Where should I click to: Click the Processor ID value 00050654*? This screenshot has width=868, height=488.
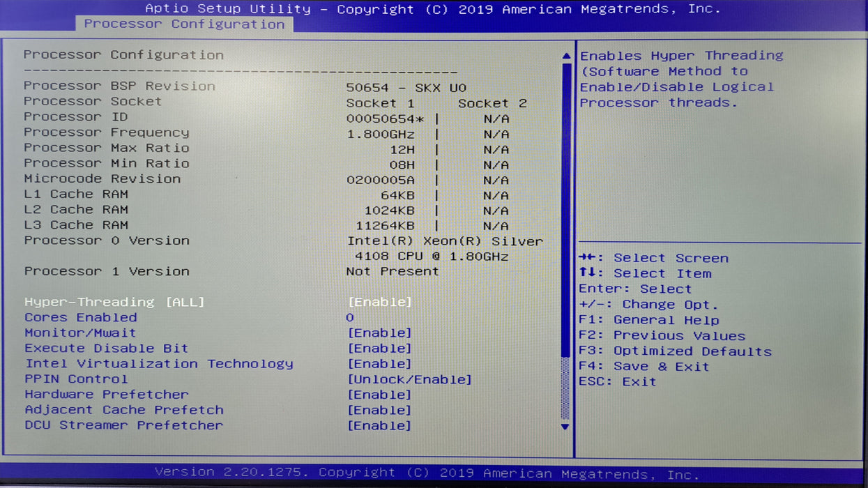386,119
